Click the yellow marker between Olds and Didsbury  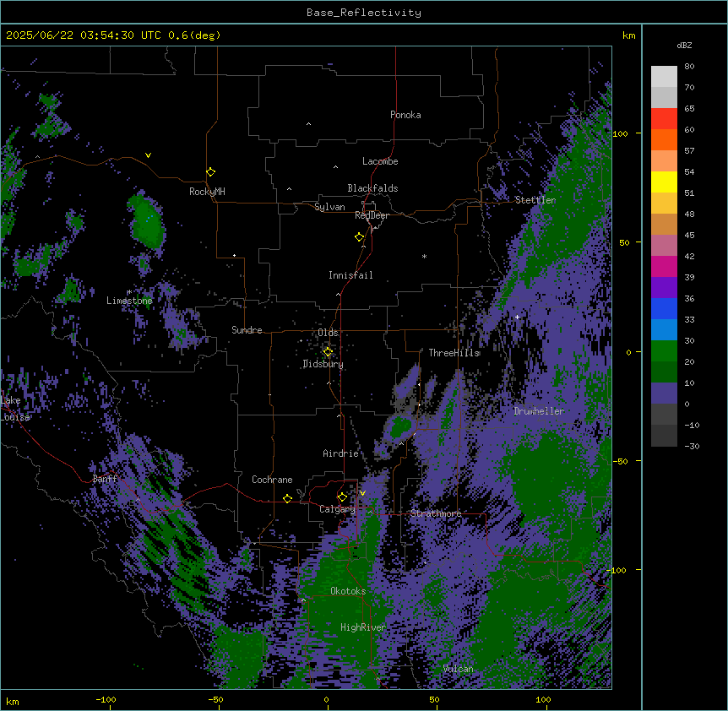tap(328, 352)
